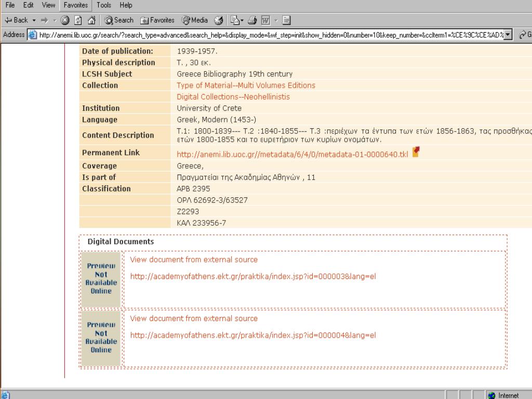This screenshot has width=532, height=399.
Task: Stop the page loading
Action: pyautogui.click(x=65, y=20)
